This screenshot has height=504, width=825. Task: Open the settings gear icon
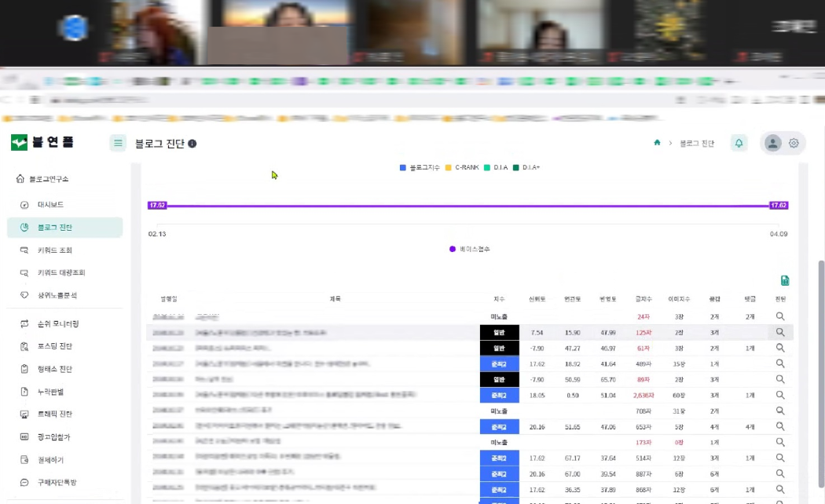(794, 143)
